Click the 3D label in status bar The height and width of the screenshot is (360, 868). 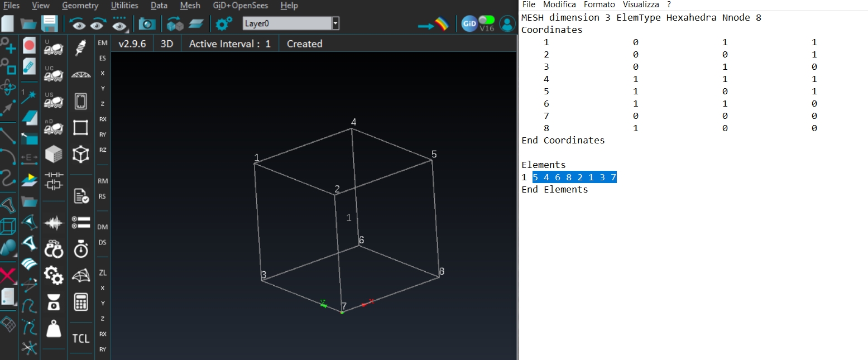(x=167, y=44)
